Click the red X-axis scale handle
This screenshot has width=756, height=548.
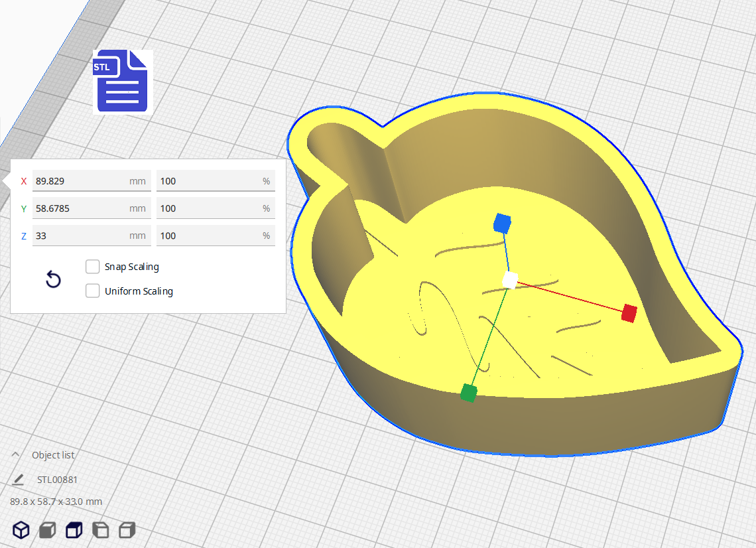tap(629, 312)
